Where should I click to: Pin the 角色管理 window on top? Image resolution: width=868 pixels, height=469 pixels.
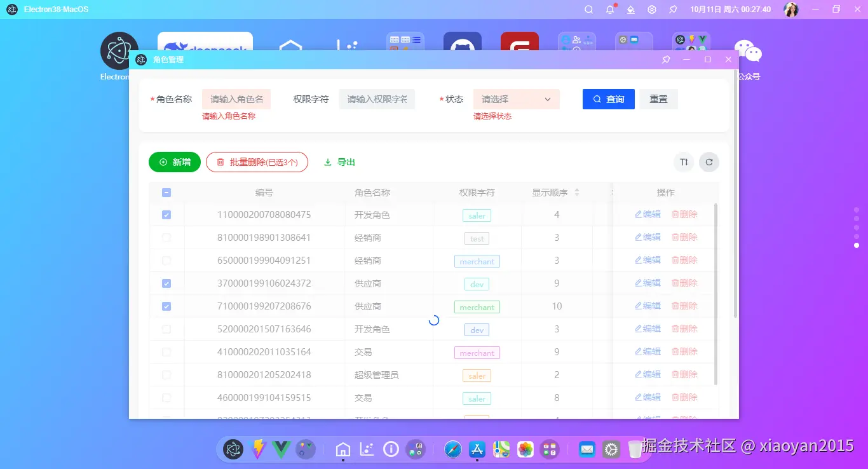click(665, 59)
